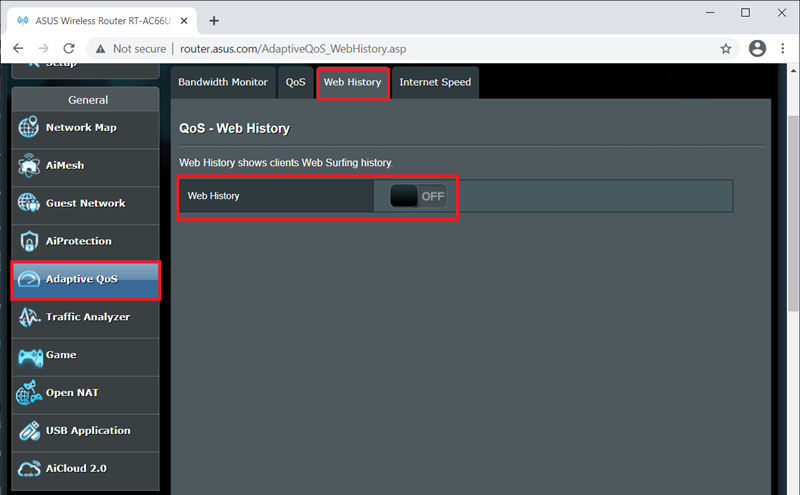The image size is (800, 495).
Task: Select the Guest Network globe icon
Action: [x=28, y=204]
